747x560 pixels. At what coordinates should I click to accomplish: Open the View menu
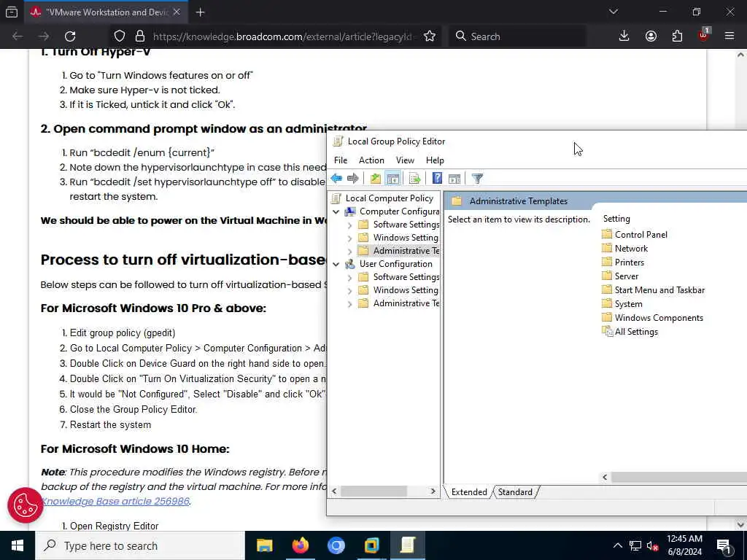tap(405, 160)
